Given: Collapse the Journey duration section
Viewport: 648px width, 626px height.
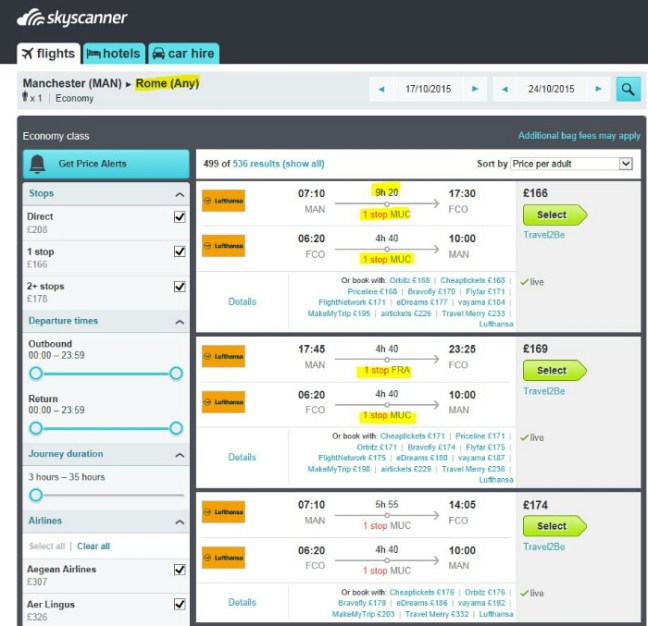Looking at the screenshot, I should 179,455.
